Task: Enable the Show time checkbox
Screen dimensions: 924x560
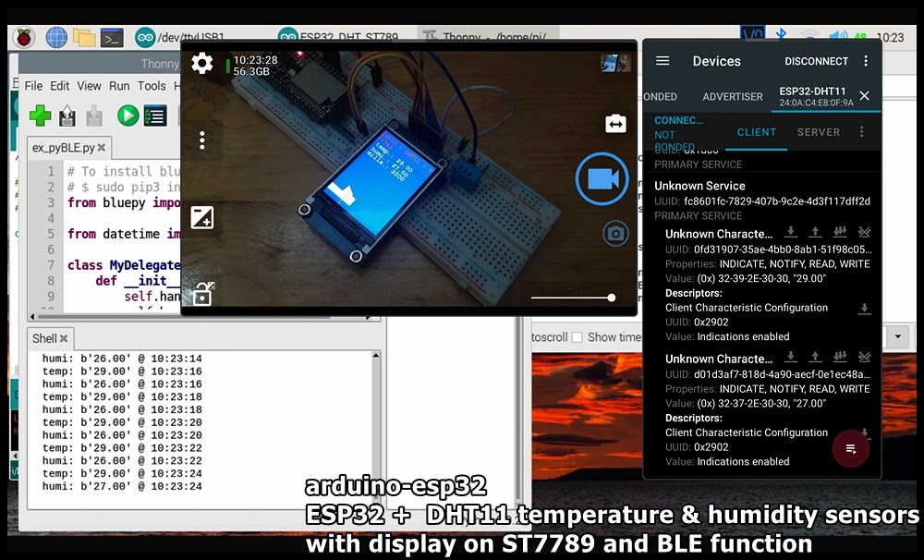Action: [x=577, y=336]
